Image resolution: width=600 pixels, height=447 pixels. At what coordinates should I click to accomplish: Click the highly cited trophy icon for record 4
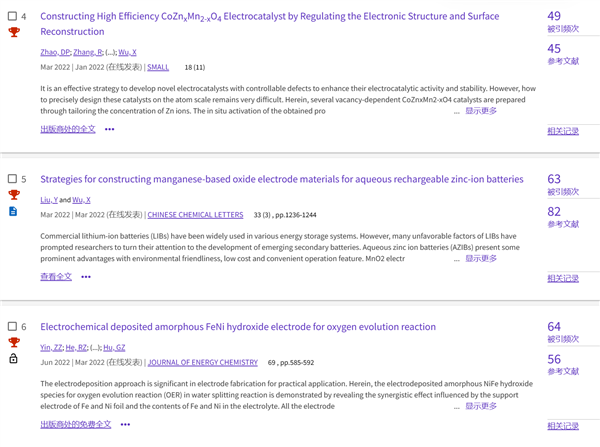tap(13, 32)
